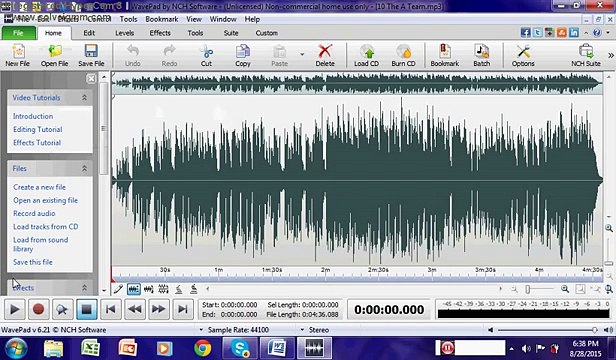This screenshot has height=360, width=616.
Task: Mute audio with the speaker icon left of volume slider
Action: click(490, 330)
